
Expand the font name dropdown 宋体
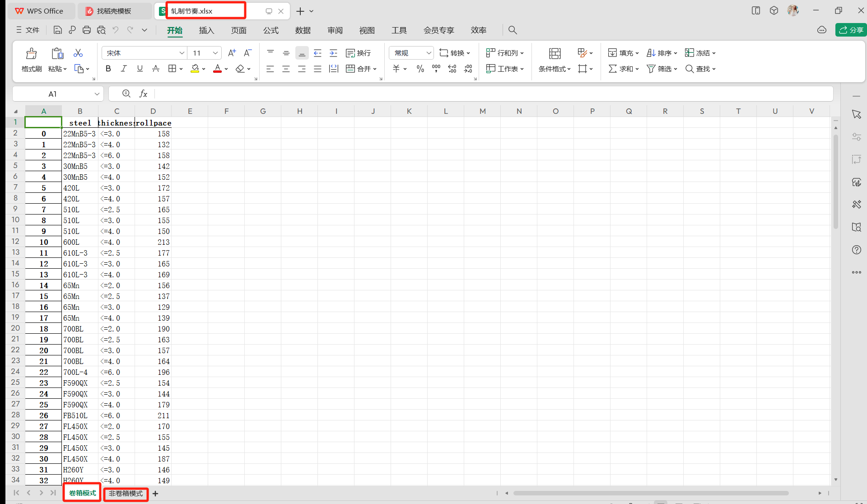pos(182,53)
